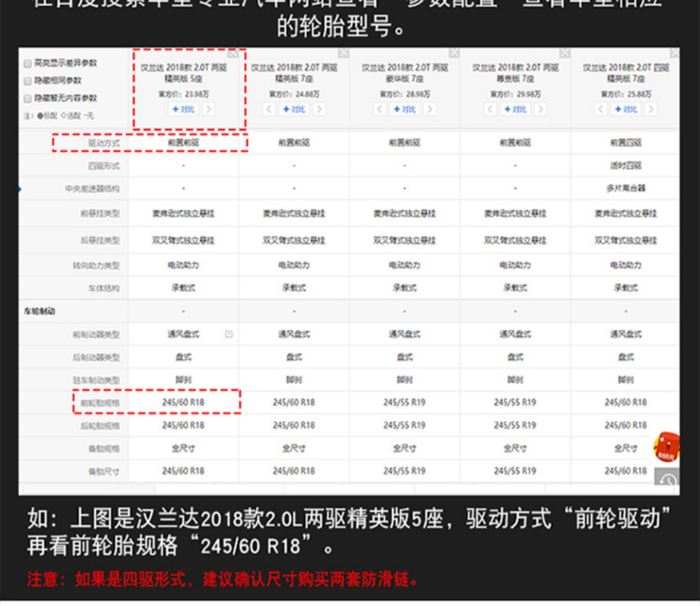Select the 中央差速器结构 row label
This screenshot has height=606, width=700.
pos(92,189)
